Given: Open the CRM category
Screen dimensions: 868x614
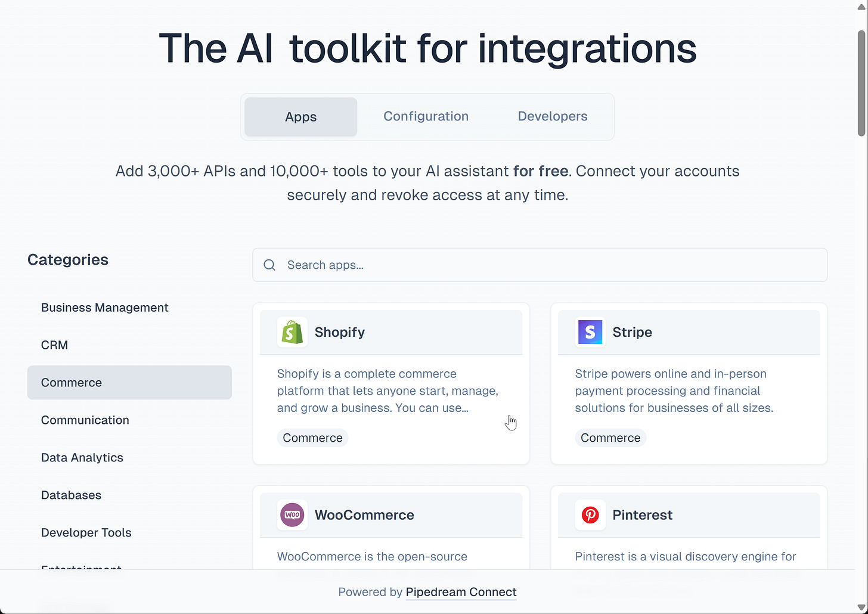Looking at the screenshot, I should click(x=54, y=345).
